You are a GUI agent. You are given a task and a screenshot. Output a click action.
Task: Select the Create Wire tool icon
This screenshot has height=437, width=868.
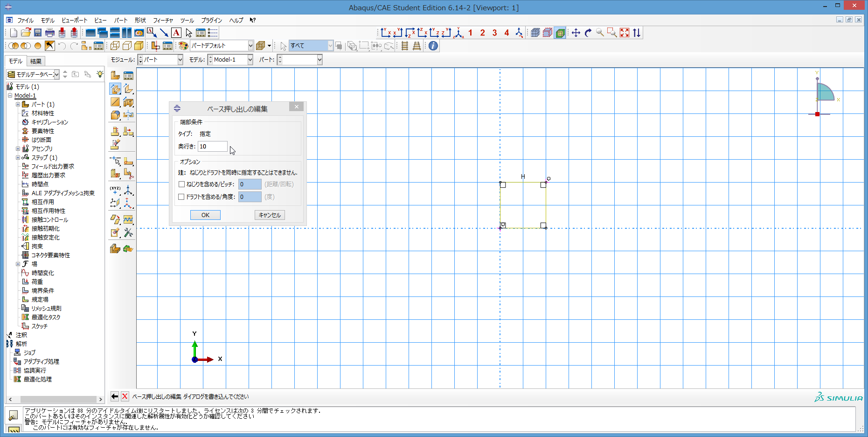click(x=115, y=102)
